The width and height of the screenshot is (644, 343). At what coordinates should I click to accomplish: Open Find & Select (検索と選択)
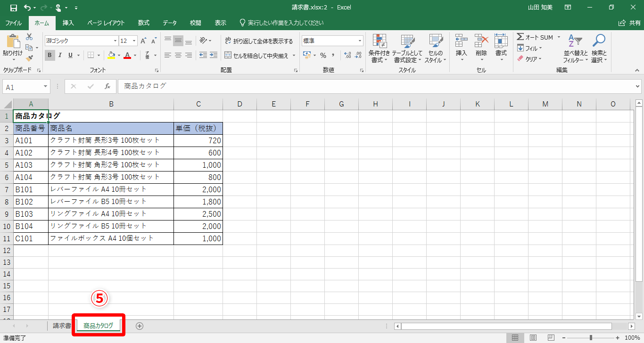599,49
